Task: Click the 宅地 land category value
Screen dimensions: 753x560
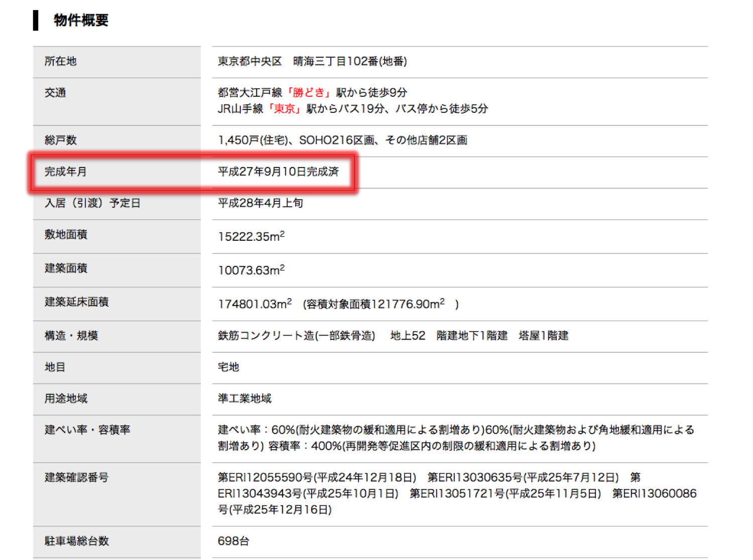Action: coord(228,367)
